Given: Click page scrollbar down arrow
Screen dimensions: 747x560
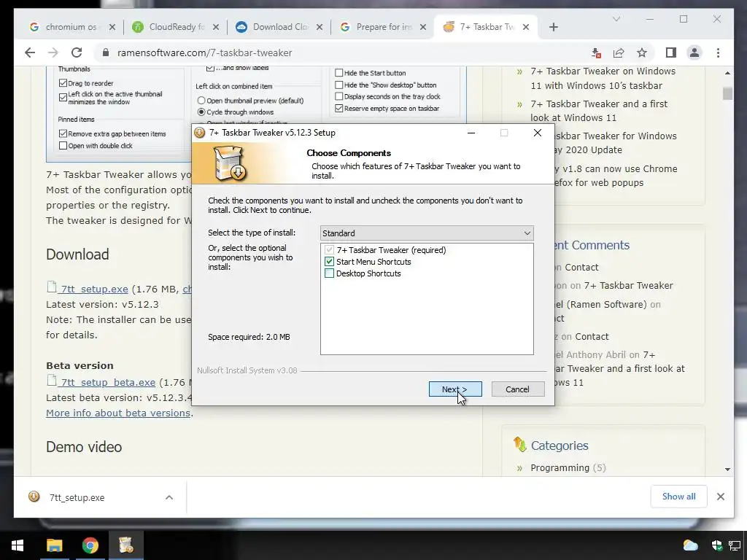Looking at the screenshot, I should pos(727,470).
